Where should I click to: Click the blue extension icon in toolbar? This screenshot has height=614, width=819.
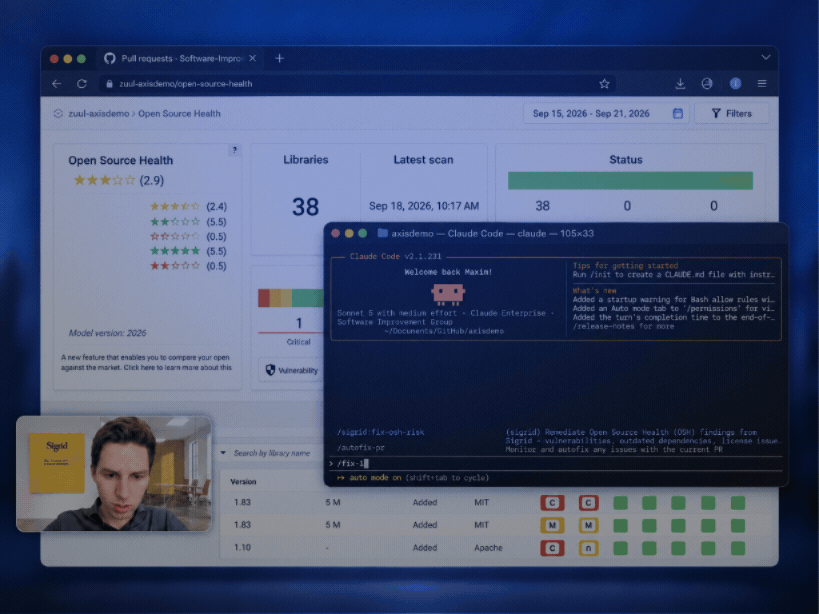coord(735,84)
